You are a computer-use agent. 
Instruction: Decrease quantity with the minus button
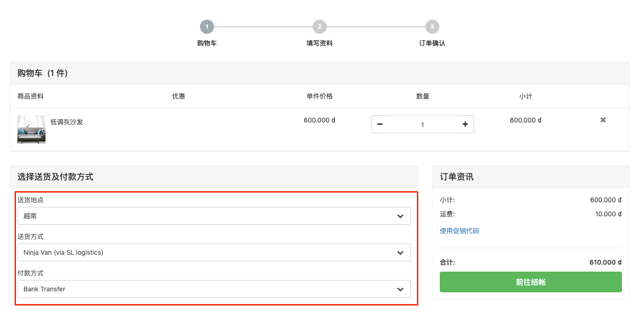[380, 124]
